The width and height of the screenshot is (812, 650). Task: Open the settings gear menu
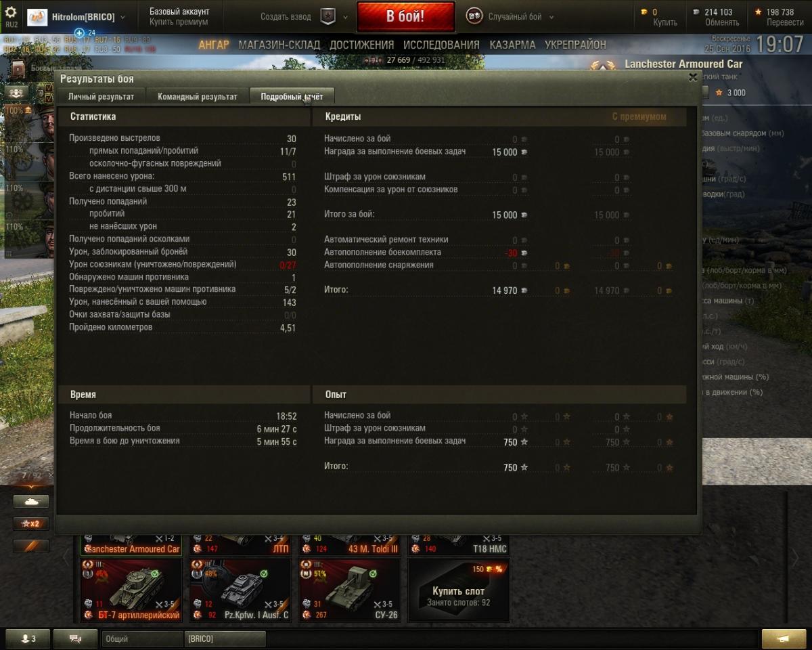click(x=11, y=12)
